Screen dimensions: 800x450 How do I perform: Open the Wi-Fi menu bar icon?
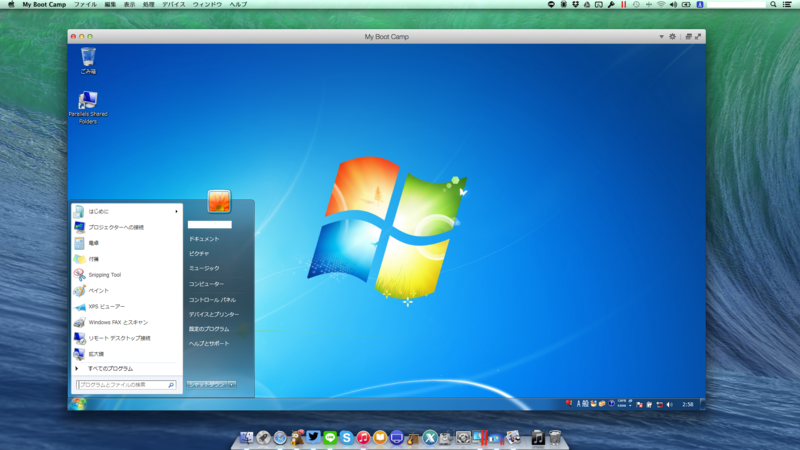point(661,4)
